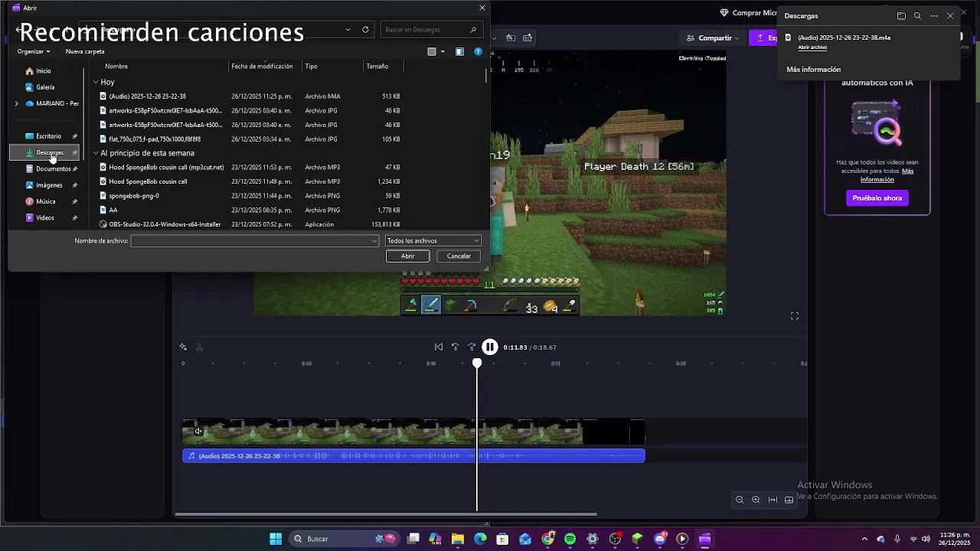The height and width of the screenshot is (551, 980).
Task: Sort by Tamaño column
Action: [x=377, y=67]
